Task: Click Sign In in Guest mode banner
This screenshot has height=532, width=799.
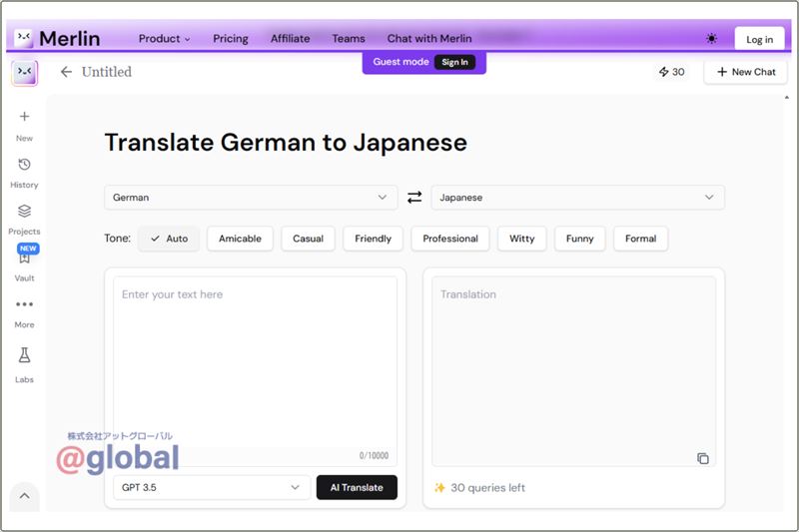Action: click(454, 62)
